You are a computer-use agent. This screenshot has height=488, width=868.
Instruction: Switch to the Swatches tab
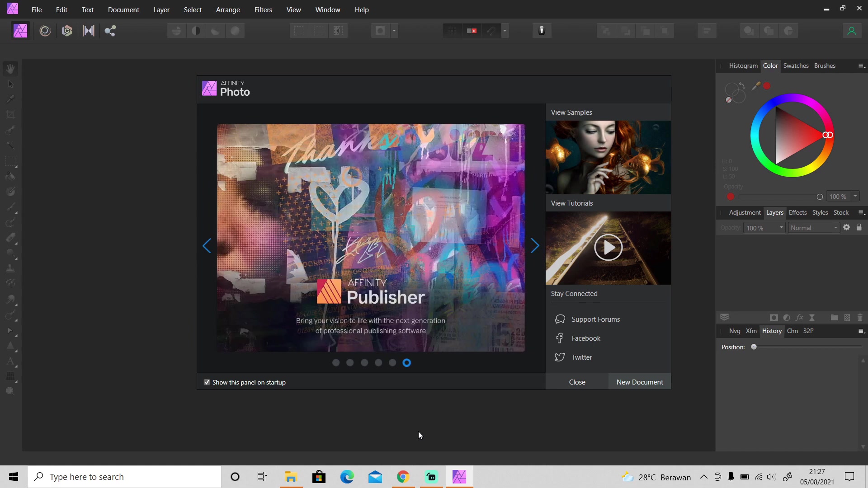click(796, 66)
